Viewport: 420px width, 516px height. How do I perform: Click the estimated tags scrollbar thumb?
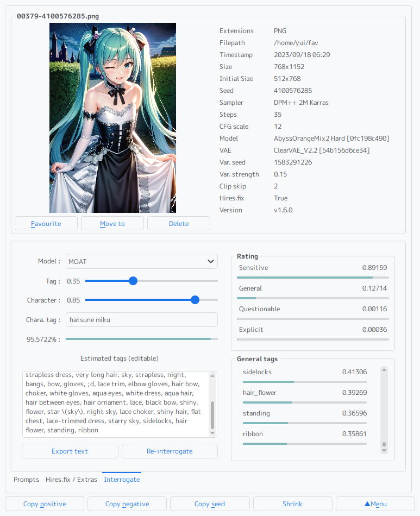212,415
